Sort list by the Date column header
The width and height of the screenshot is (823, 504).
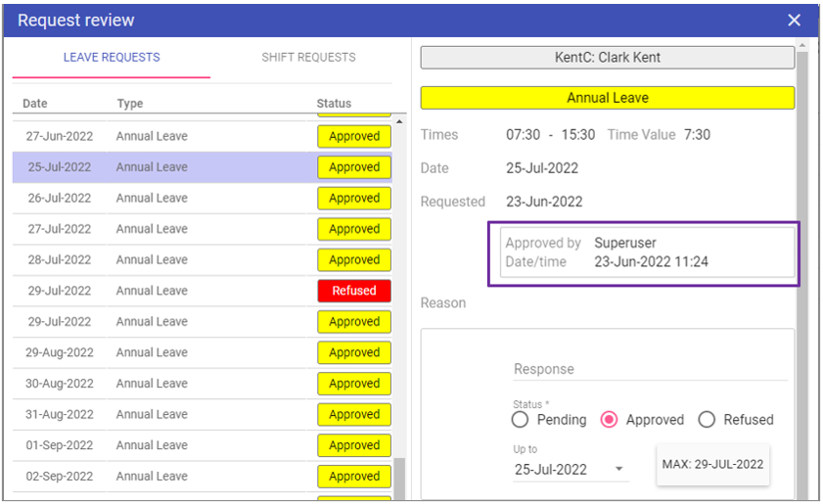point(35,104)
